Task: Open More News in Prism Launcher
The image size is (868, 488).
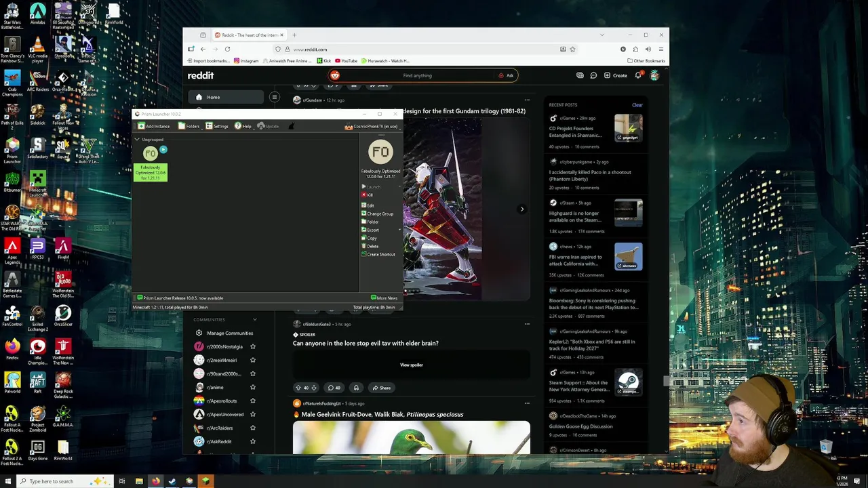Action: point(384,298)
